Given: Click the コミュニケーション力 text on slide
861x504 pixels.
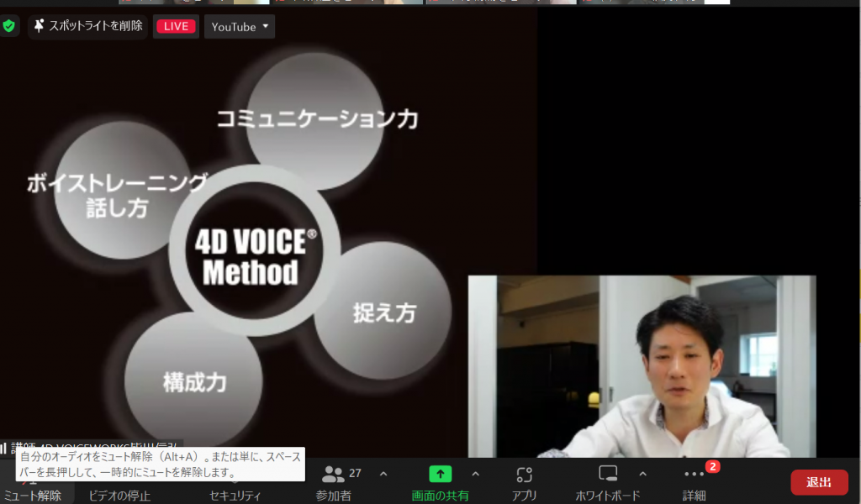Looking at the screenshot, I should coord(317,119).
